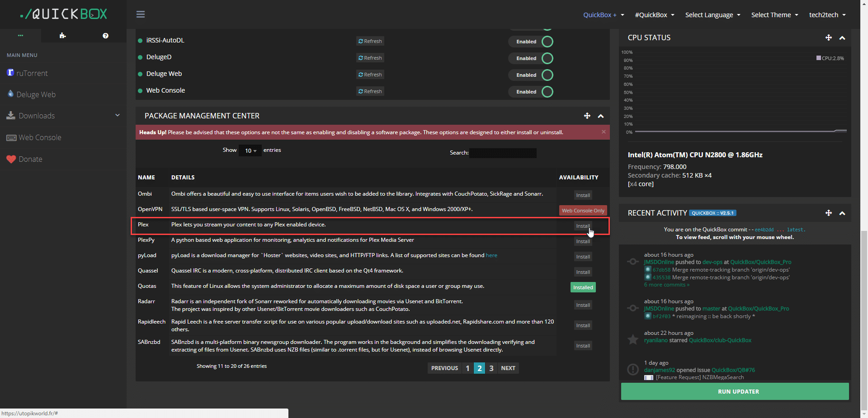868x418 pixels.
Task: Go to page 1 of packages
Action: [x=467, y=368]
